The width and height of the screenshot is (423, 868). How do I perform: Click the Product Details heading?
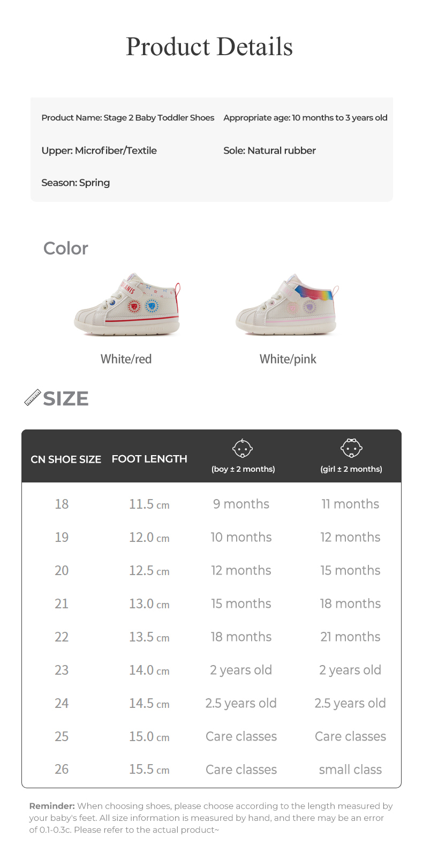tap(209, 47)
